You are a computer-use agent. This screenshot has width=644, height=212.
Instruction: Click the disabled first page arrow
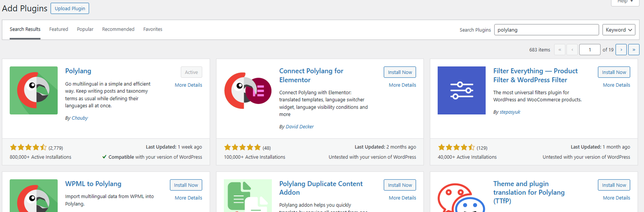(559, 50)
